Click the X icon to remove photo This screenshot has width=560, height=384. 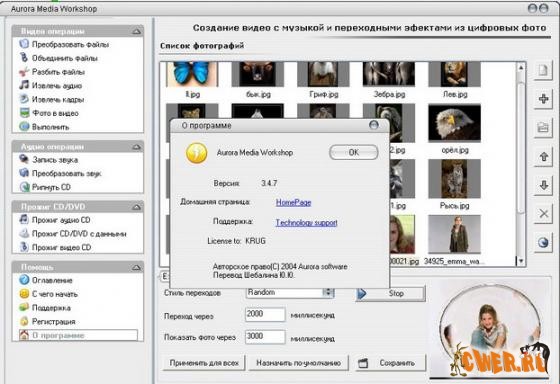pyautogui.click(x=543, y=214)
